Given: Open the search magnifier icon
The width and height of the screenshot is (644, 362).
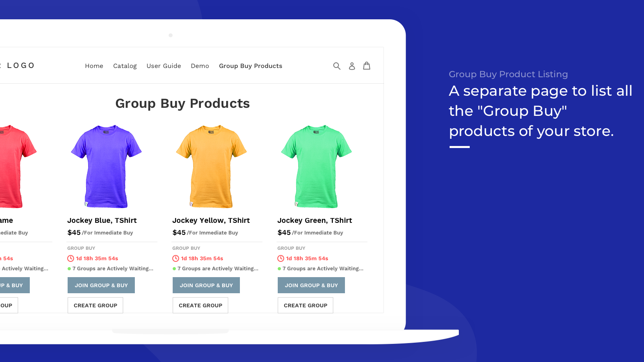Looking at the screenshot, I should click(x=337, y=66).
